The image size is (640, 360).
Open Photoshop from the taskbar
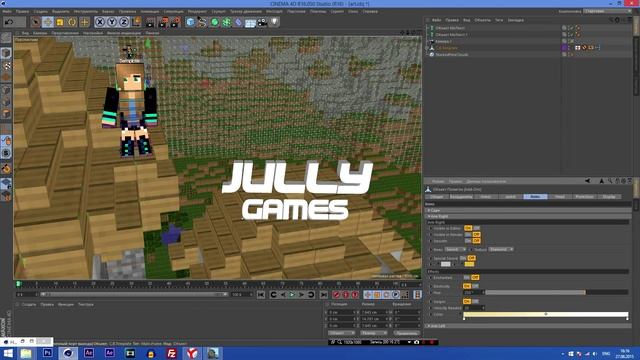coord(47,353)
